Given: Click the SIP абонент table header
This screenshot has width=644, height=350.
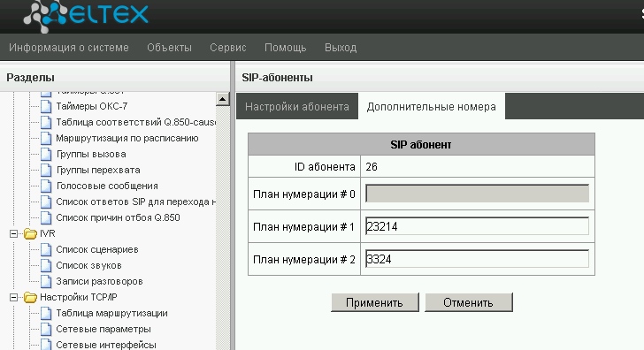Looking at the screenshot, I should pyautogui.click(x=421, y=144).
